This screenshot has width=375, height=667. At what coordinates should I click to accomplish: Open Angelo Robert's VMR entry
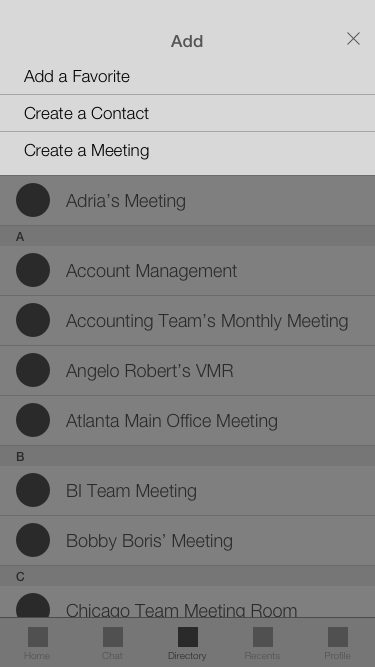tap(188, 371)
